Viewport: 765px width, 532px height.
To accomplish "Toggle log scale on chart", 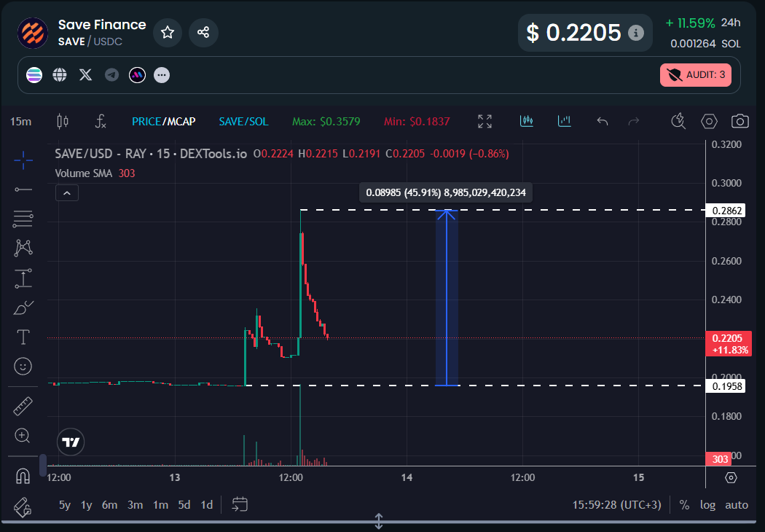I will [707, 504].
